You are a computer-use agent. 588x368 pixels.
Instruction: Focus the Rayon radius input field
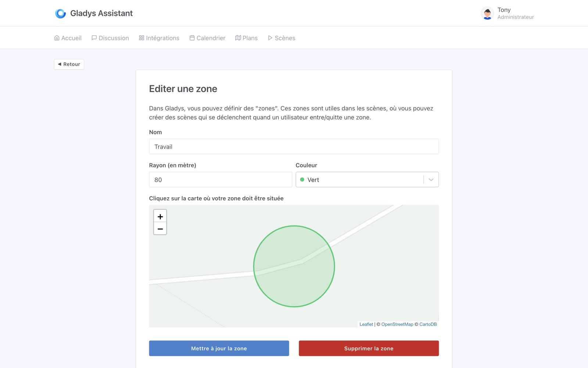tap(220, 180)
